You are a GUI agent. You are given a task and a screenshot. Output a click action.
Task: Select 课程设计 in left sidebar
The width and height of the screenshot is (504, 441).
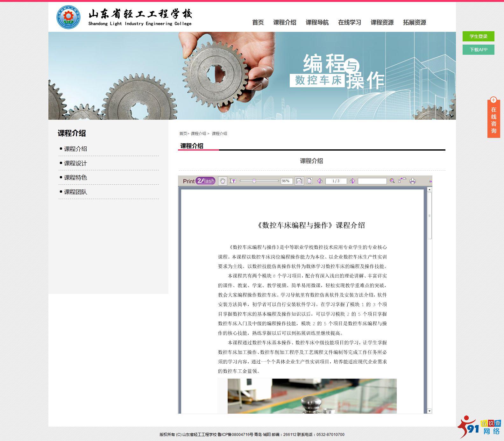[75, 163]
